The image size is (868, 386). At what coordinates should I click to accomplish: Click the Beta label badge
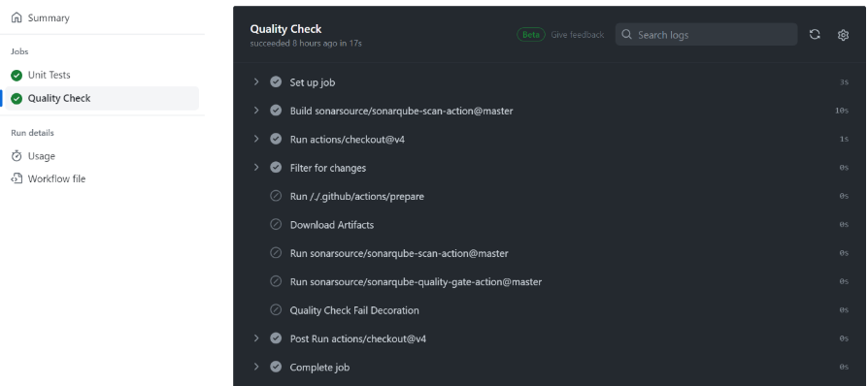coord(531,35)
